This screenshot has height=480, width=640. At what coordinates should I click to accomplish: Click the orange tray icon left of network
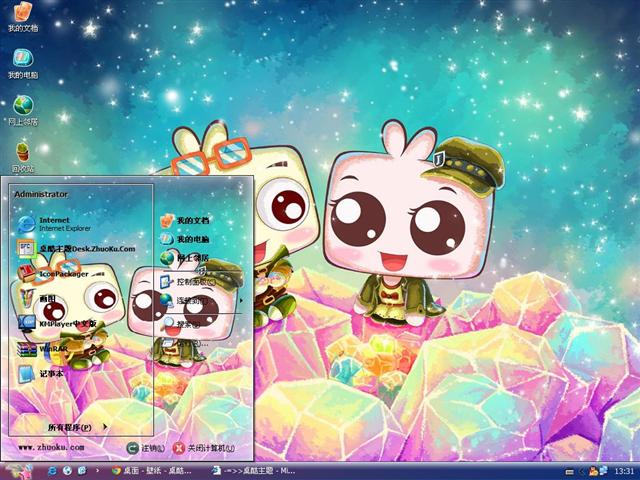pyautogui.click(x=593, y=471)
